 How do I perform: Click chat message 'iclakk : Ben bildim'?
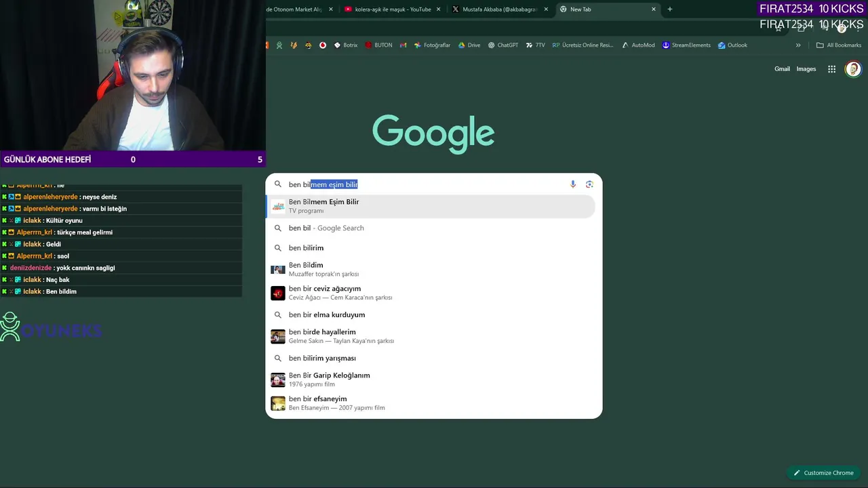(x=121, y=291)
